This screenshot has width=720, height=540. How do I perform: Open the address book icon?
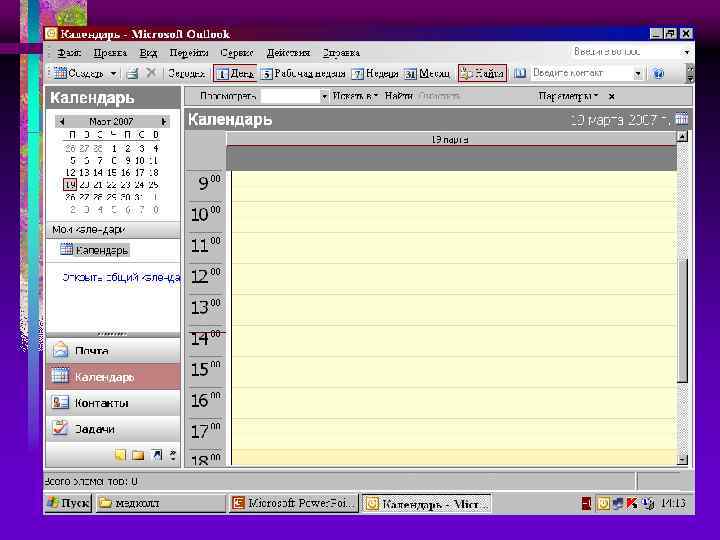[519, 73]
